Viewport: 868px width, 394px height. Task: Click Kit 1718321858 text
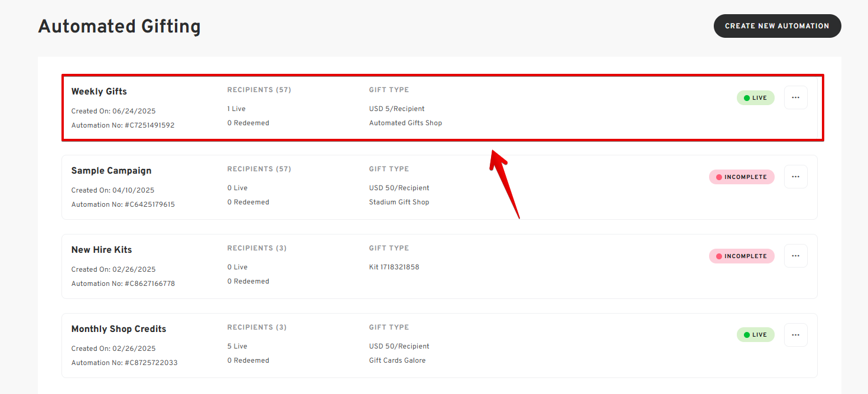point(394,267)
